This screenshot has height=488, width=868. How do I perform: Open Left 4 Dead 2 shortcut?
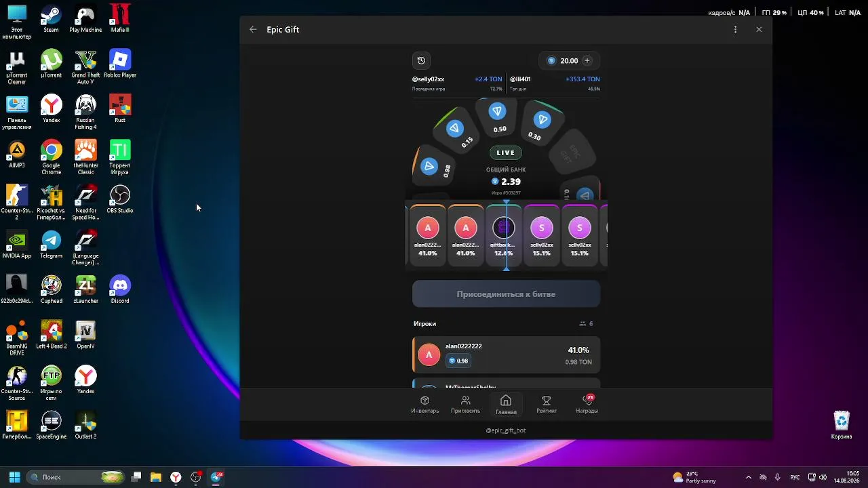click(51, 335)
